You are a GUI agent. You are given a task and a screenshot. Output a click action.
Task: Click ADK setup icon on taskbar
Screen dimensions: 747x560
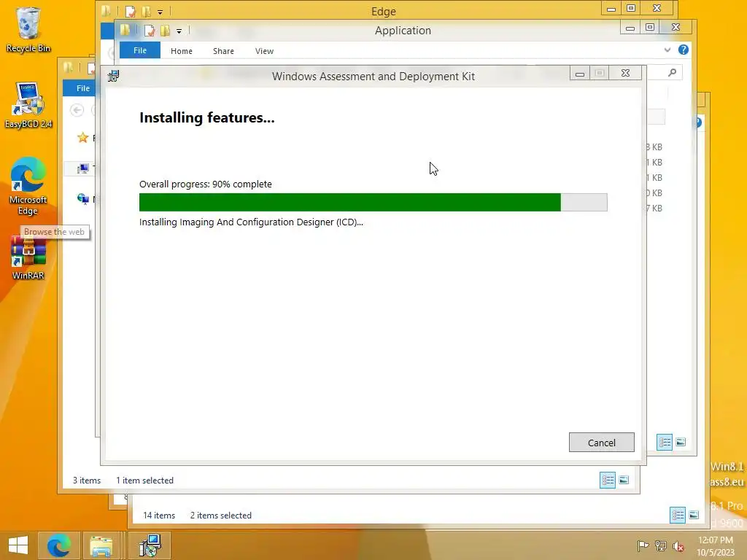tap(150, 545)
